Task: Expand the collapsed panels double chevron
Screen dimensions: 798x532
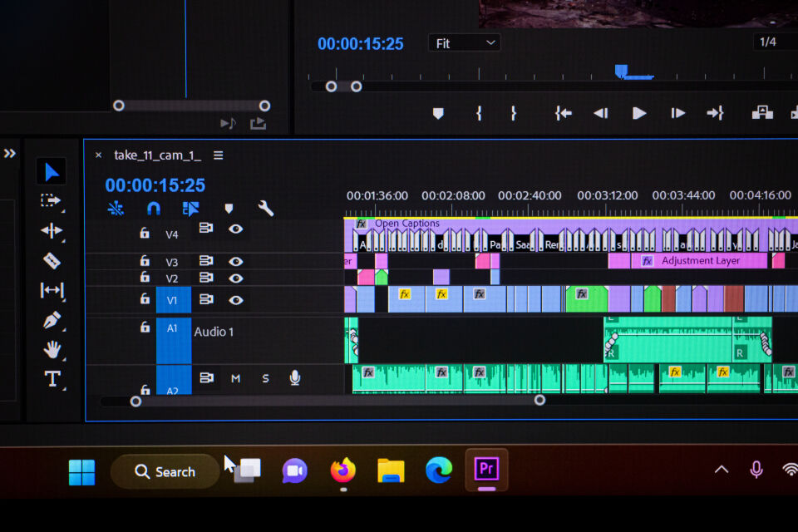Action: 9,154
